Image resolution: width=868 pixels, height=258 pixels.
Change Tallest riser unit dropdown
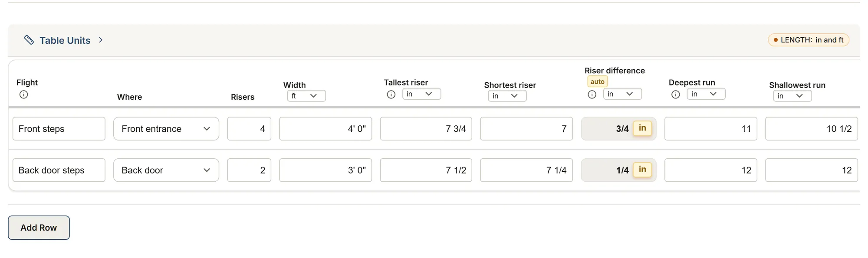[421, 94]
